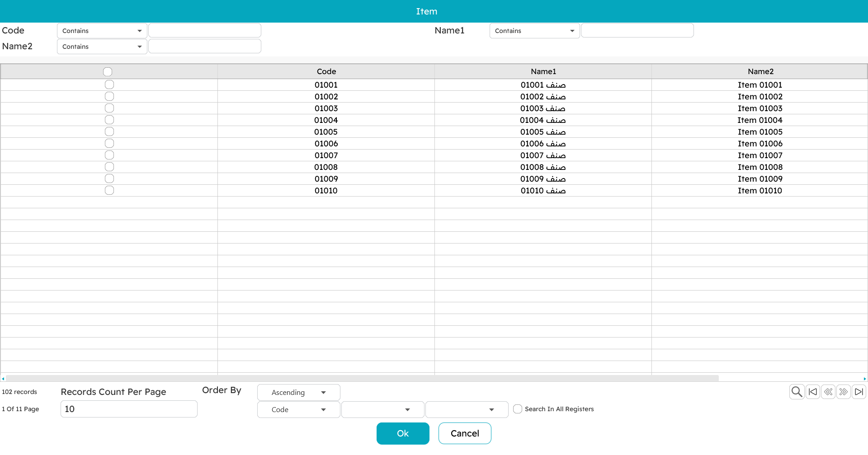
Task: Click the Code column header
Action: (x=326, y=71)
